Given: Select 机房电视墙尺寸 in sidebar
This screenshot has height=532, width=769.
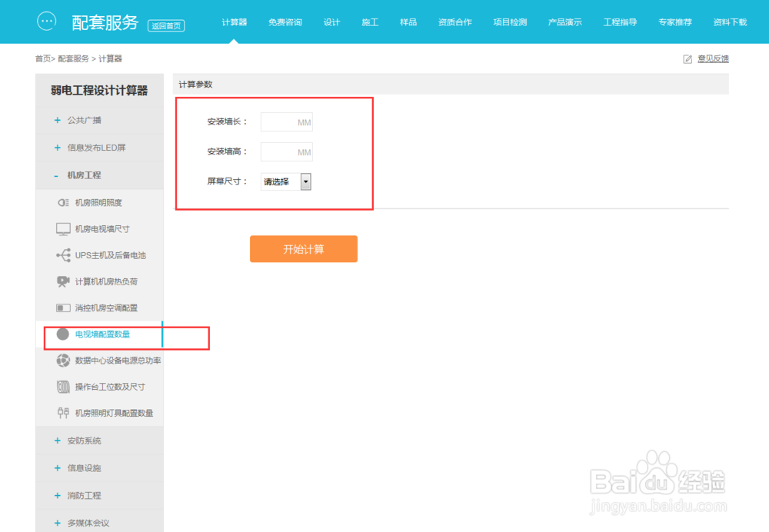Looking at the screenshot, I should [102, 229].
